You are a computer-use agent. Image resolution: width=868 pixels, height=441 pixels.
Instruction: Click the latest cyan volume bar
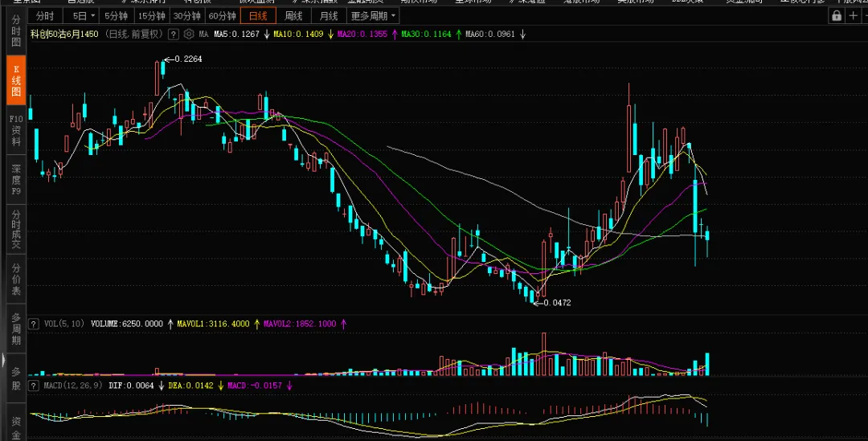pos(707,364)
